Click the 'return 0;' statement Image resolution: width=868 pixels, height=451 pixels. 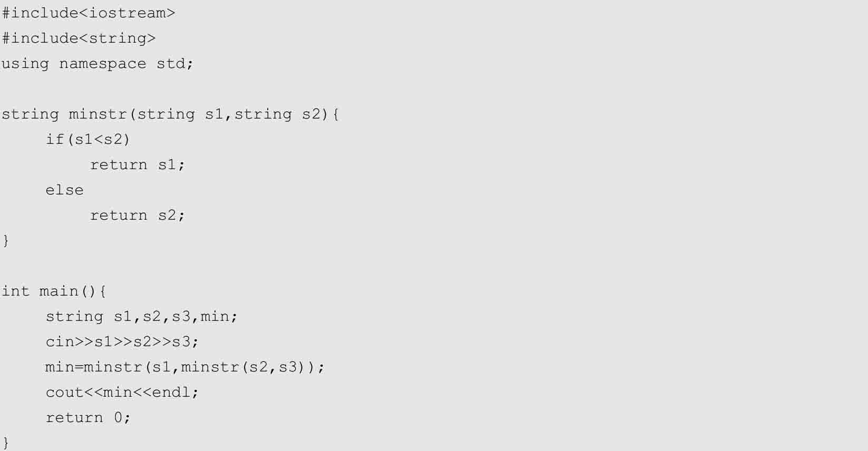coord(87,418)
